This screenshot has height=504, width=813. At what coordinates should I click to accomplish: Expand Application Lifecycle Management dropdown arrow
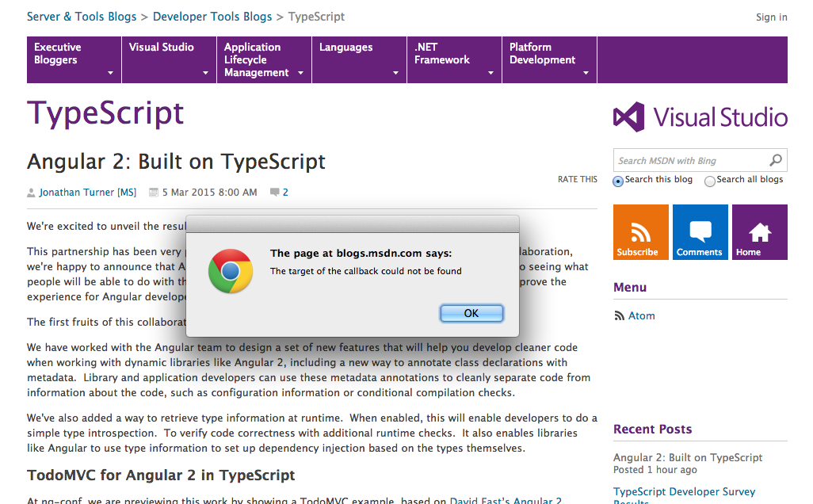tap(301, 73)
